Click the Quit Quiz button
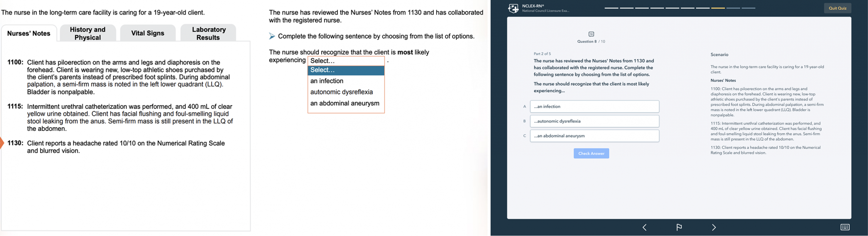The image size is (868, 236). pos(837,8)
